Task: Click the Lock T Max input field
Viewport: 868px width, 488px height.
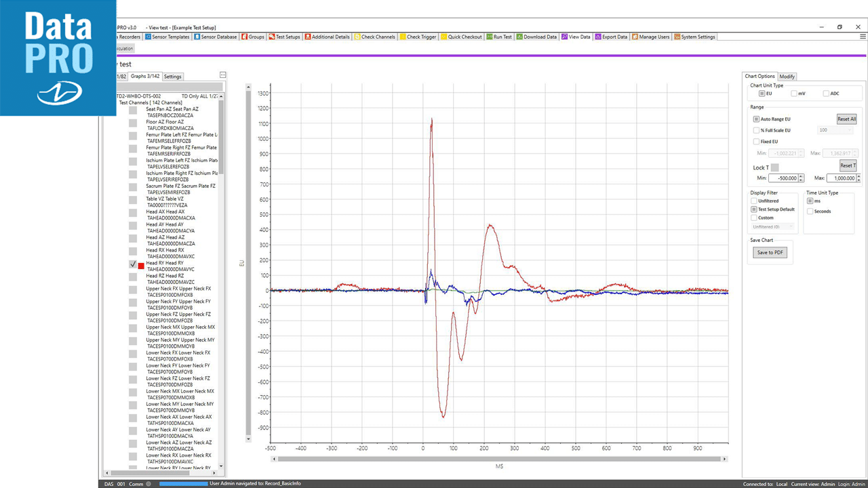Action: pos(840,178)
